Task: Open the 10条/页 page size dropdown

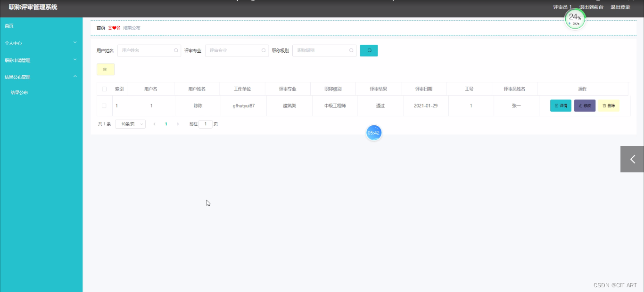Action: (130, 123)
